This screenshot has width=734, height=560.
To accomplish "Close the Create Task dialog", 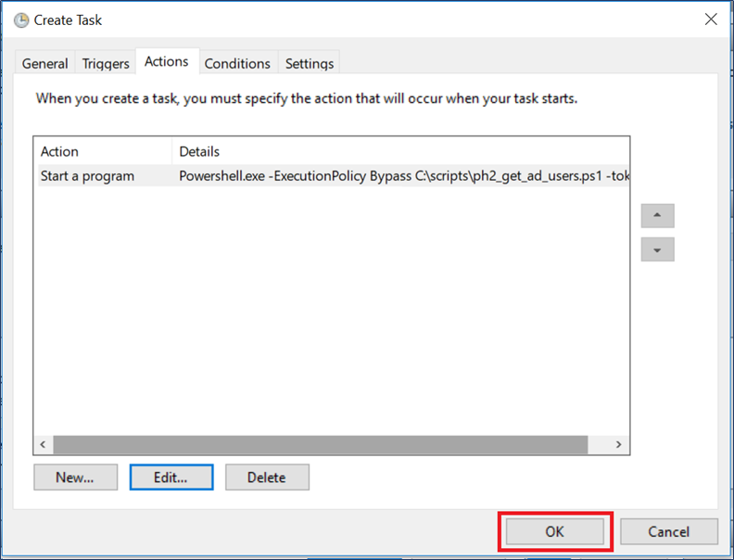I will coord(711,19).
